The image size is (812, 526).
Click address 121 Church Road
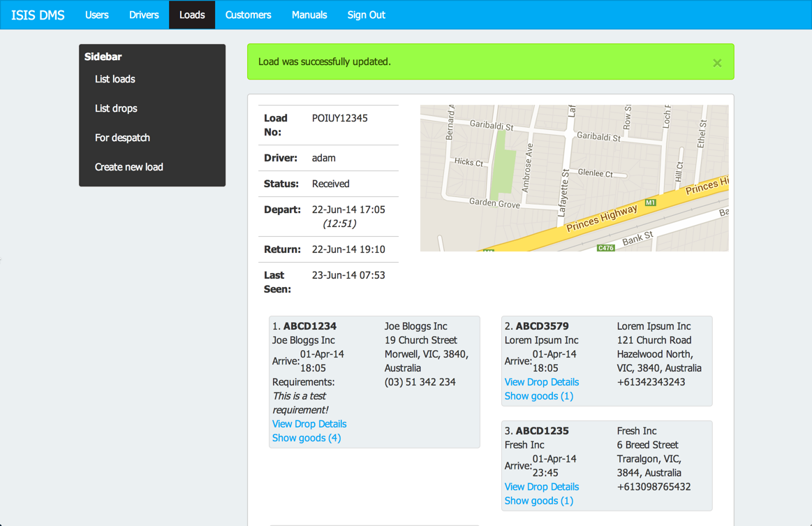point(654,340)
